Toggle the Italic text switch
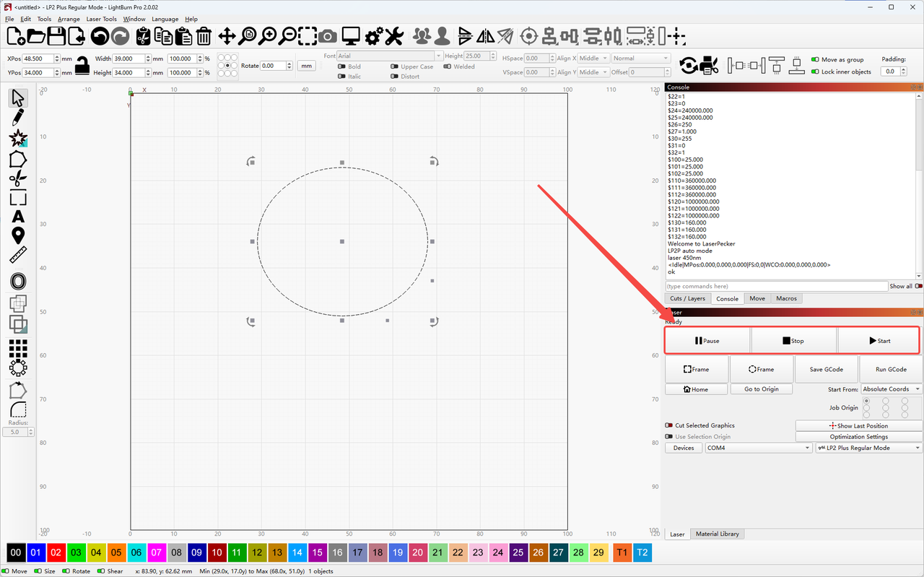The height and width of the screenshot is (577, 924). coord(341,77)
